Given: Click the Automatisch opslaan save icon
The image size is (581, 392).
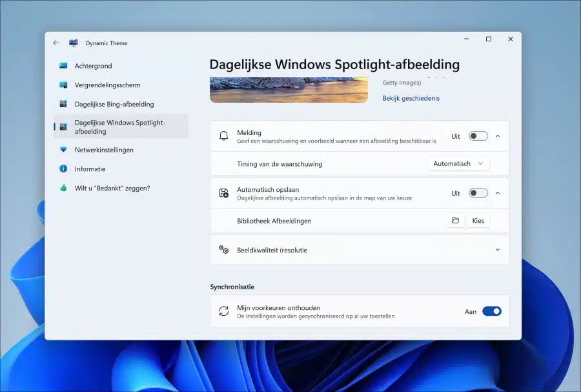Looking at the screenshot, I should pos(224,193).
